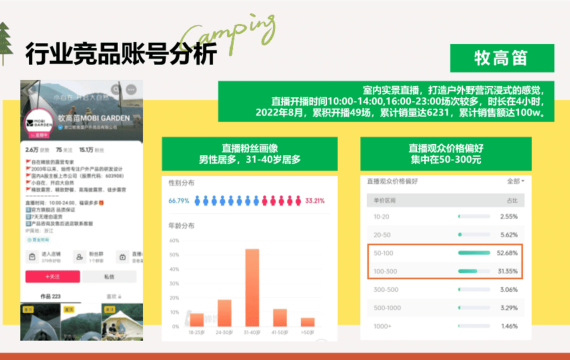Select the 50-100 price range row
This screenshot has height=360, width=570.
tap(445, 253)
